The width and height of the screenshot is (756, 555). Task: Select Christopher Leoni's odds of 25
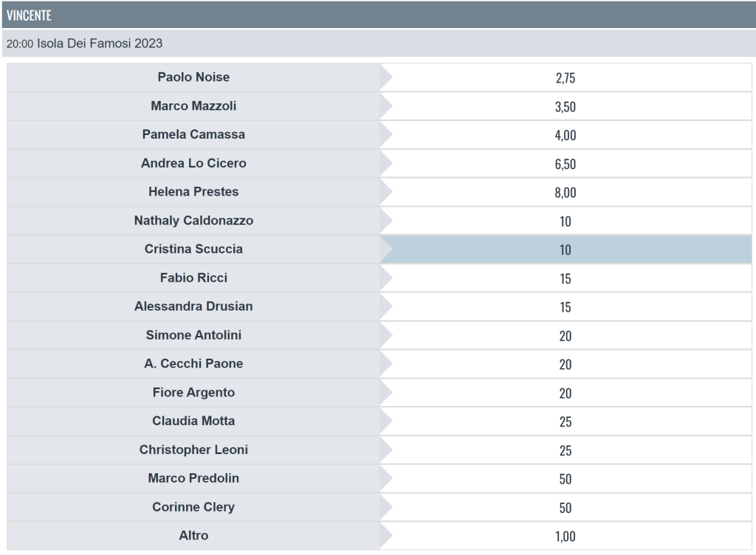566,450
